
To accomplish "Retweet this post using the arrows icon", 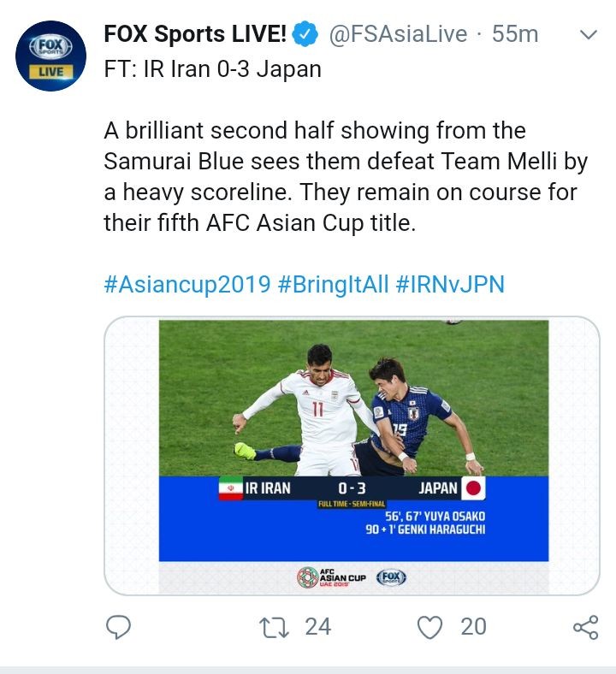I will click(x=275, y=627).
